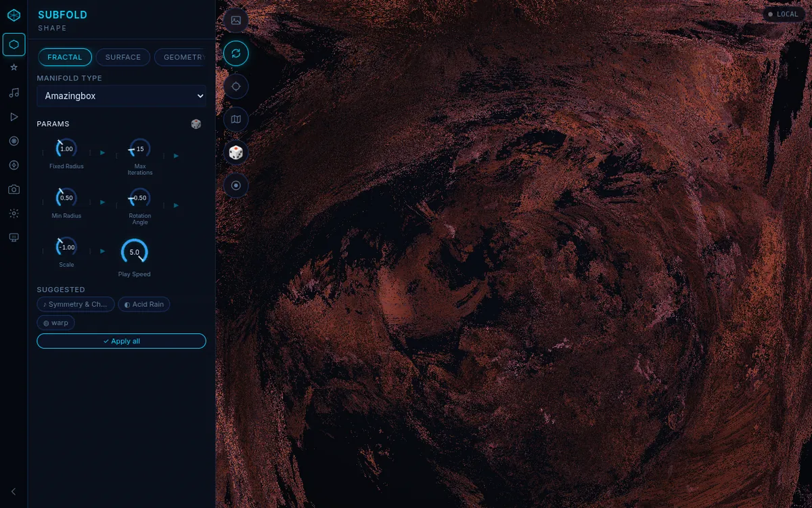Open the Manifold Type Amazingbox dropdown
Image resolution: width=812 pixels, height=508 pixels.
coord(122,96)
